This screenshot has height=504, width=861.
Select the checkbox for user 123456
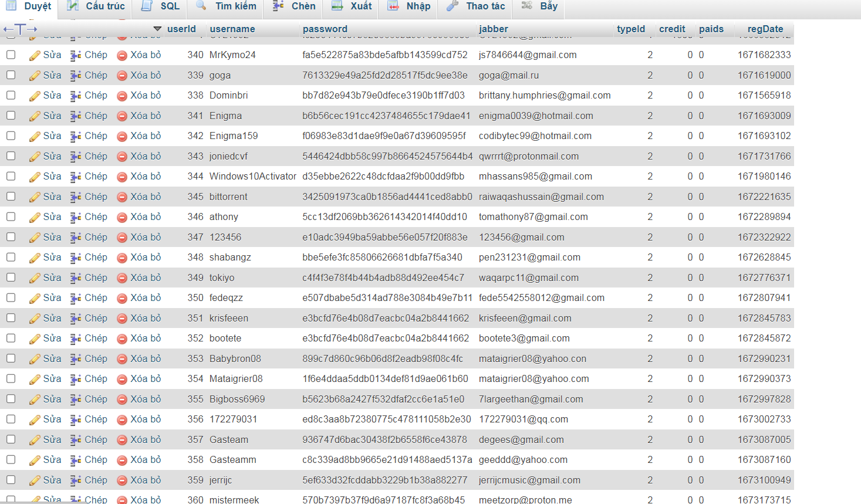point(11,237)
